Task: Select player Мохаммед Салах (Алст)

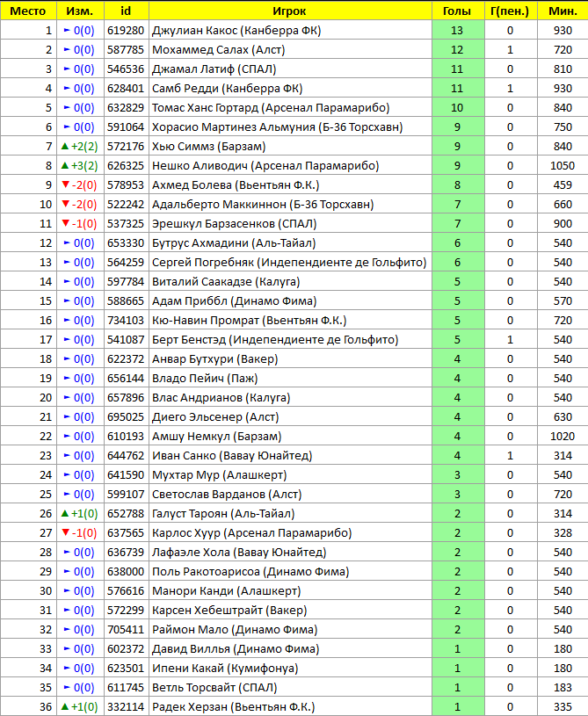Action: (218, 50)
